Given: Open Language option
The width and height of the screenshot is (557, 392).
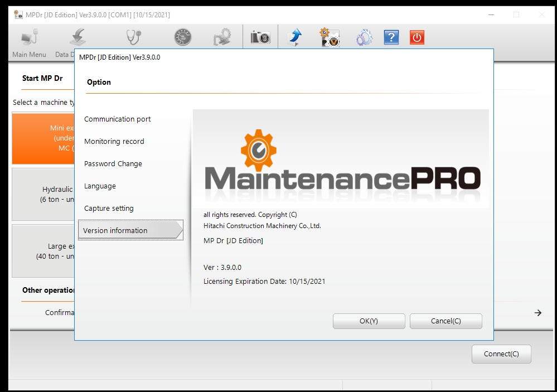Looking at the screenshot, I should [x=100, y=186].
